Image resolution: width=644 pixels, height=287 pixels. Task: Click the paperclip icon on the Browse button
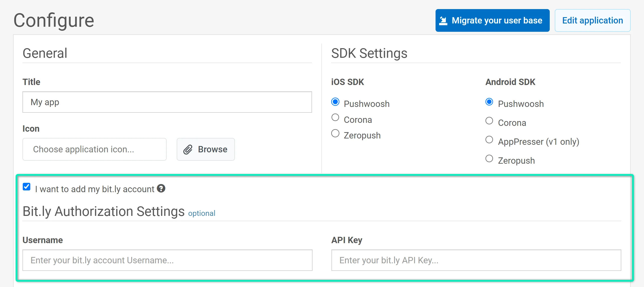188,149
